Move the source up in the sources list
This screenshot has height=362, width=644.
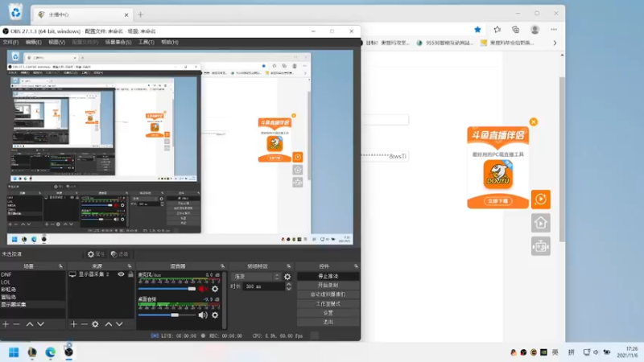pos(109,324)
